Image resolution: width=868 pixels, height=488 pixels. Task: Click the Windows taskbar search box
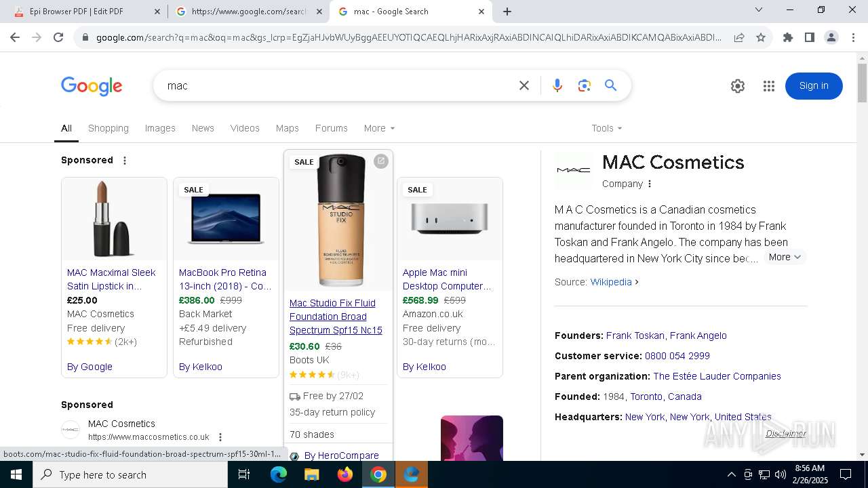(x=130, y=474)
